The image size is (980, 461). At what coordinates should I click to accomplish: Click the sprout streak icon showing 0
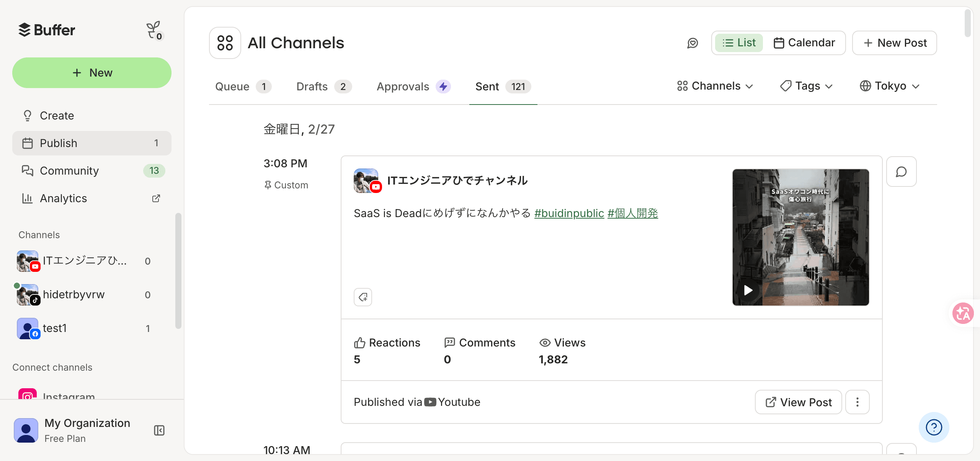point(153,30)
